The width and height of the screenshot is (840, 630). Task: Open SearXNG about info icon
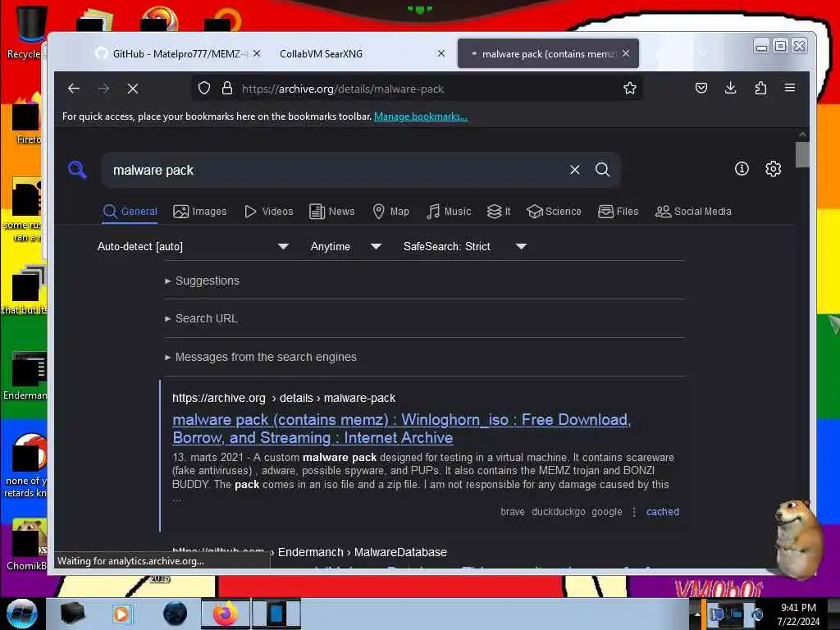coord(742,169)
